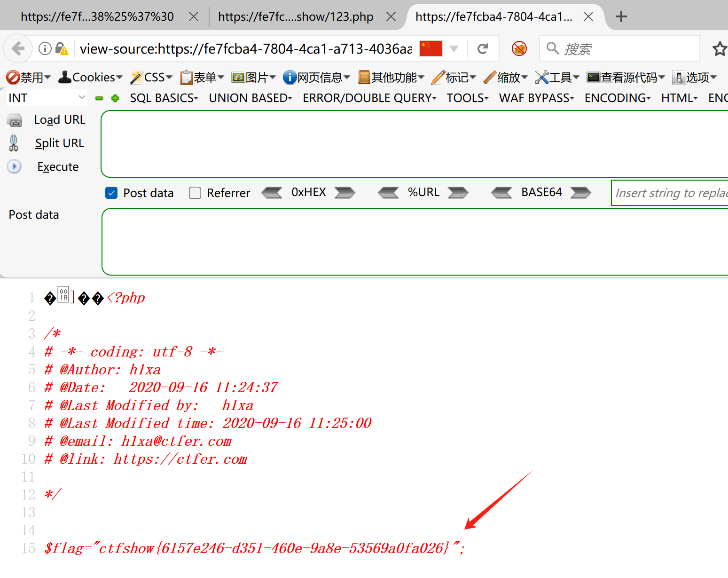The width and height of the screenshot is (728, 578).
Task: Click the Execute button
Action: (x=57, y=167)
